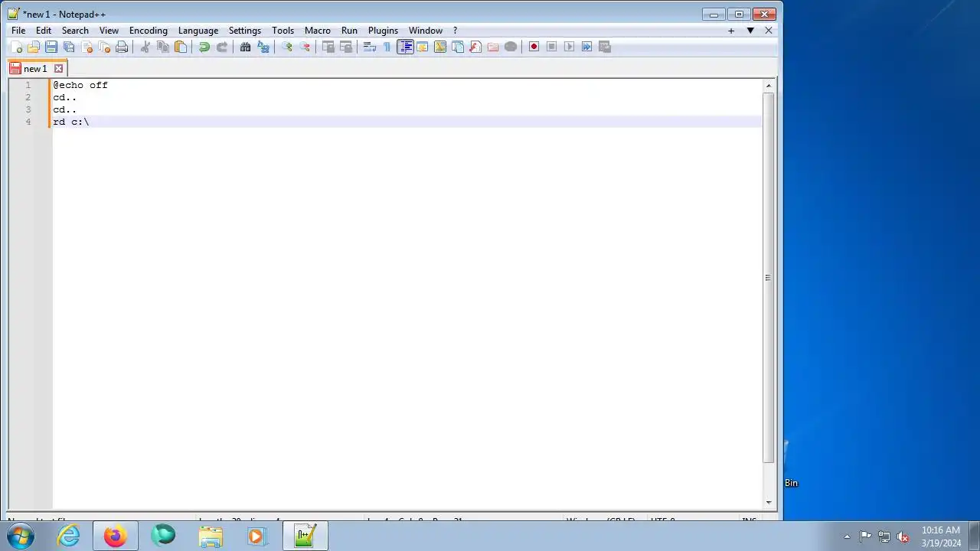This screenshot has height=551, width=980.
Task: Toggle file Monitoring (tail -f) icon
Action: point(511,47)
